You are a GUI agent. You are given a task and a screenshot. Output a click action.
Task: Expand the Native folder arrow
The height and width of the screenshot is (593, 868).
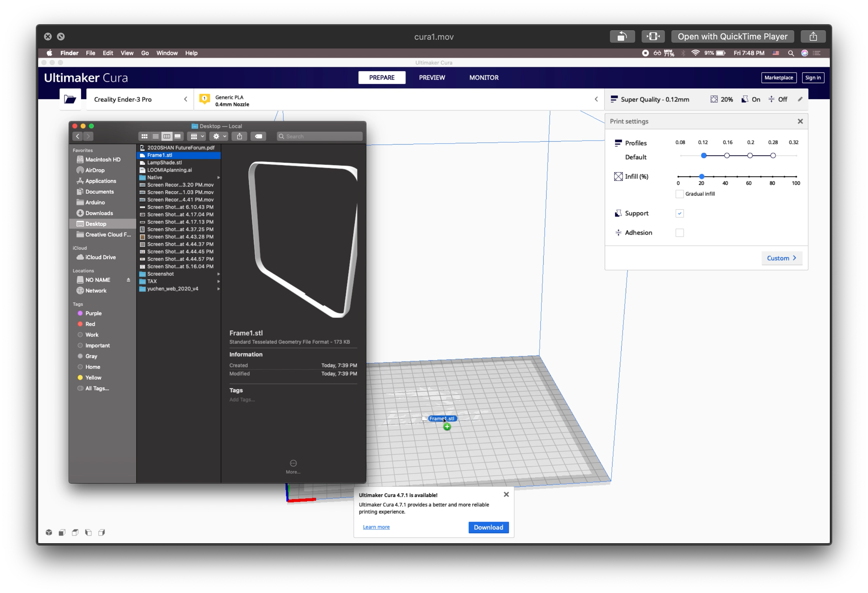(x=218, y=178)
